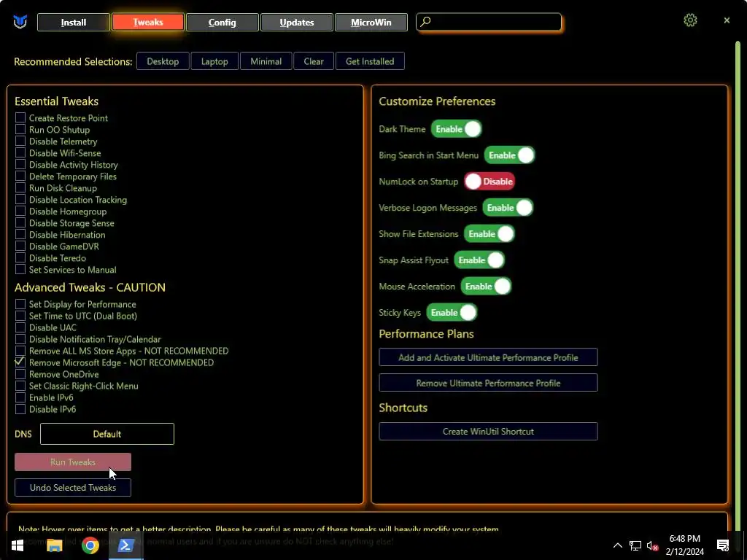Add and Activate Ultimate Performance Profile
The image size is (747, 560).
[x=488, y=357]
